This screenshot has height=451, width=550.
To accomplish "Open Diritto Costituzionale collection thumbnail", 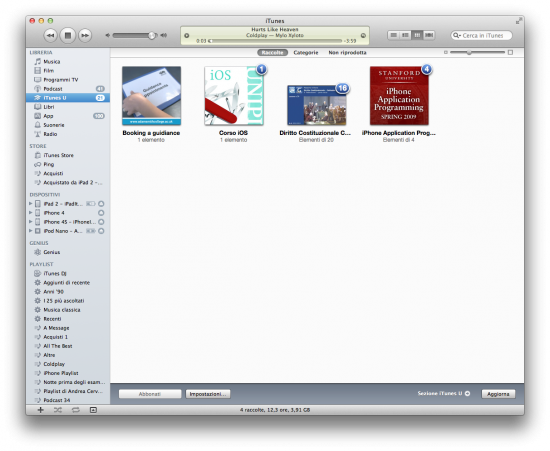I will (317, 105).
